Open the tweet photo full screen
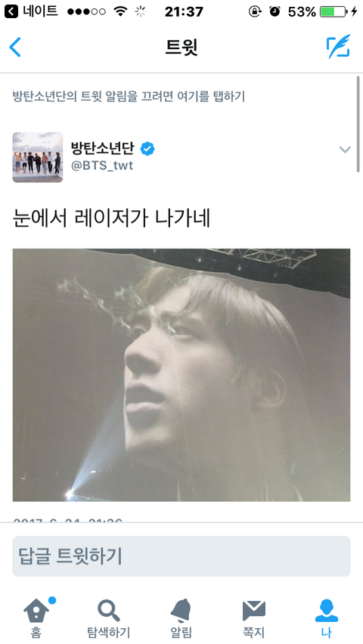Image resolution: width=363 pixels, height=644 pixels. [181, 375]
